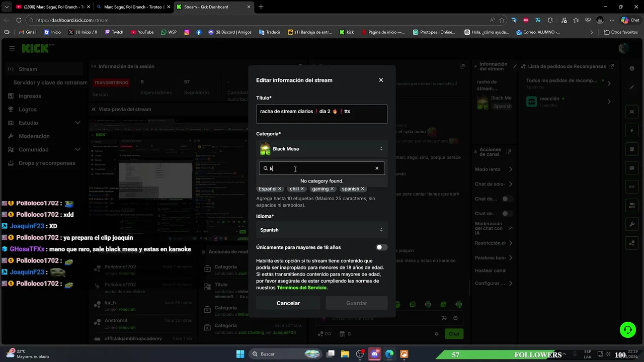This screenshot has height=362, width=644.
Task: Reload the page
Action: [19, 20]
